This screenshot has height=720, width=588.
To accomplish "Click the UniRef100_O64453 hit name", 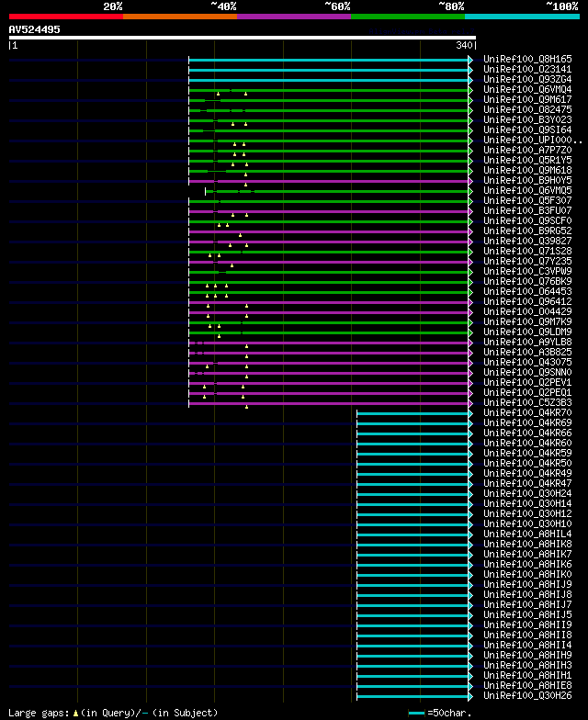I will 527,292.
